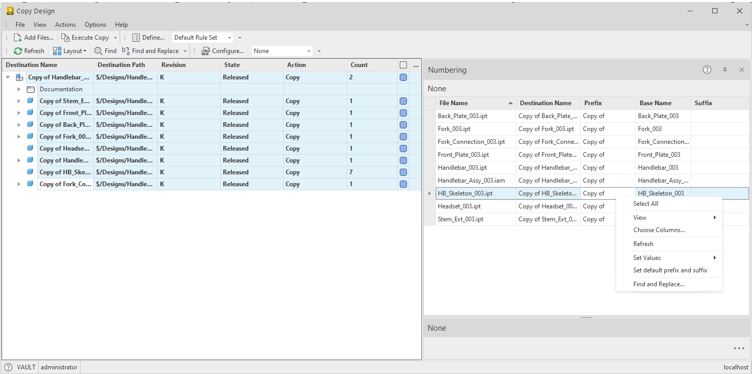Screen dimensions: 753x374
Task: Click the Configure numbering button
Action: tap(222, 51)
